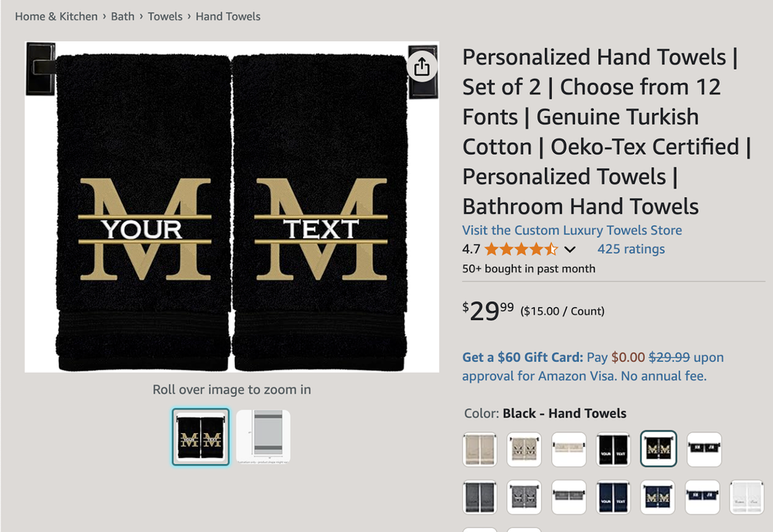The width and height of the screenshot is (773, 532).
Task: Click the main product image to zoom
Action: [x=232, y=206]
